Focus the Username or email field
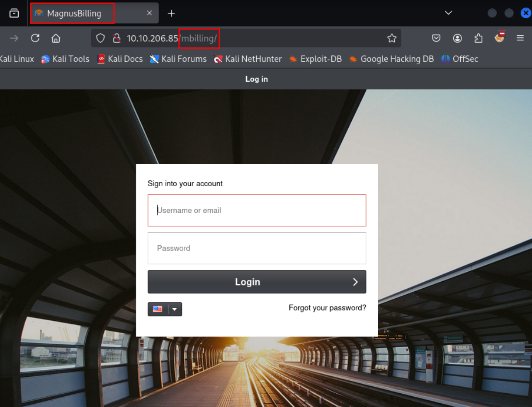532x407 pixels. [x=257, y=210]
